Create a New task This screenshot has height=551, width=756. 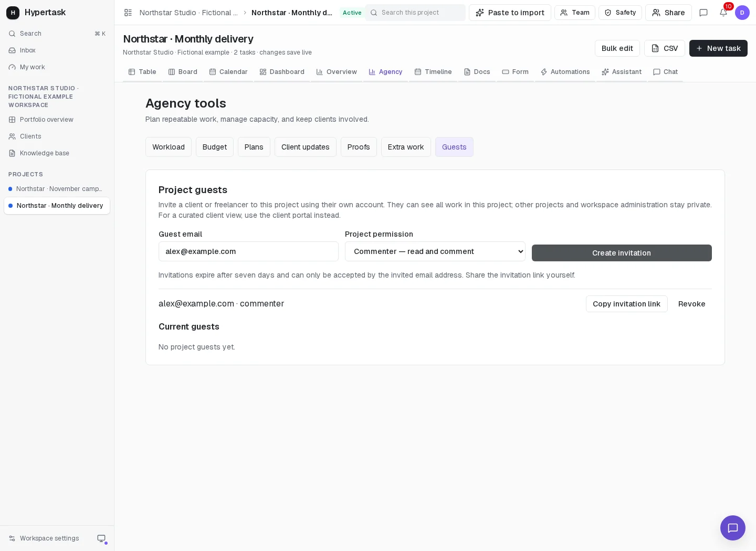click(718, 48)
